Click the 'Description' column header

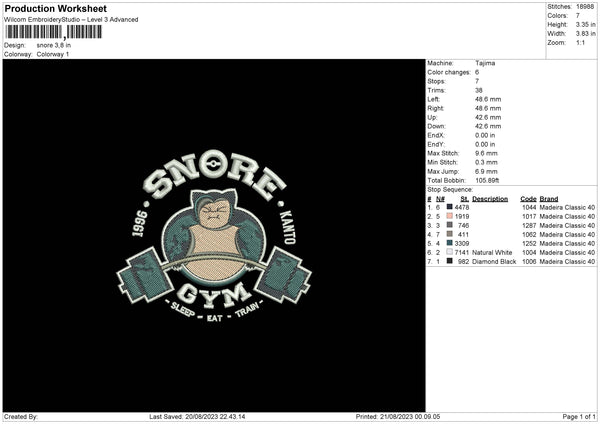tap(490, 199)
